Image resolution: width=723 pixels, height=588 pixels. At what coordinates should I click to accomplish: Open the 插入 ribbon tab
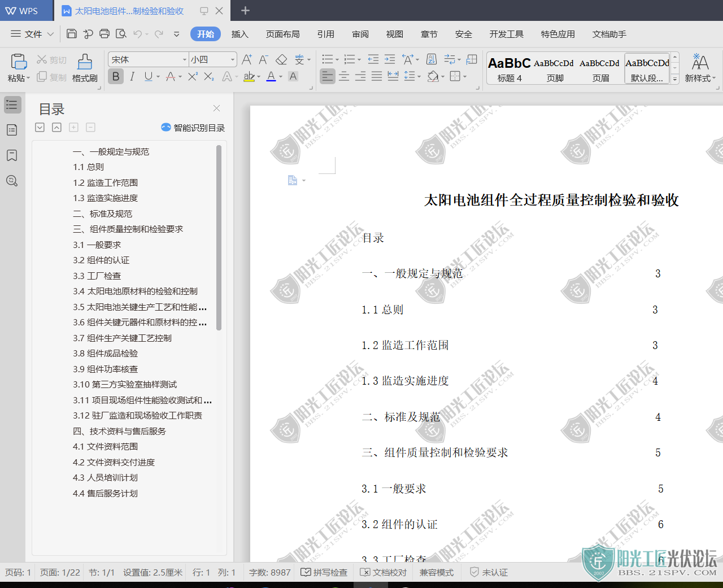point(239,34)
